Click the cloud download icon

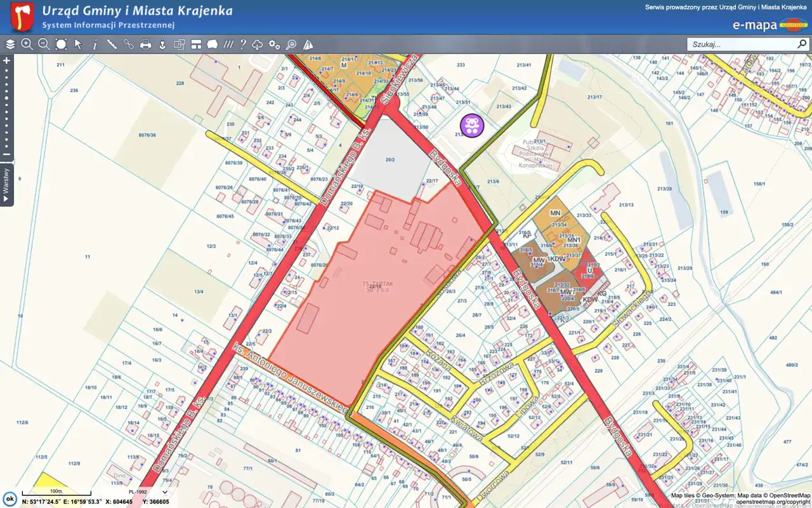click(x=258, y=44)
